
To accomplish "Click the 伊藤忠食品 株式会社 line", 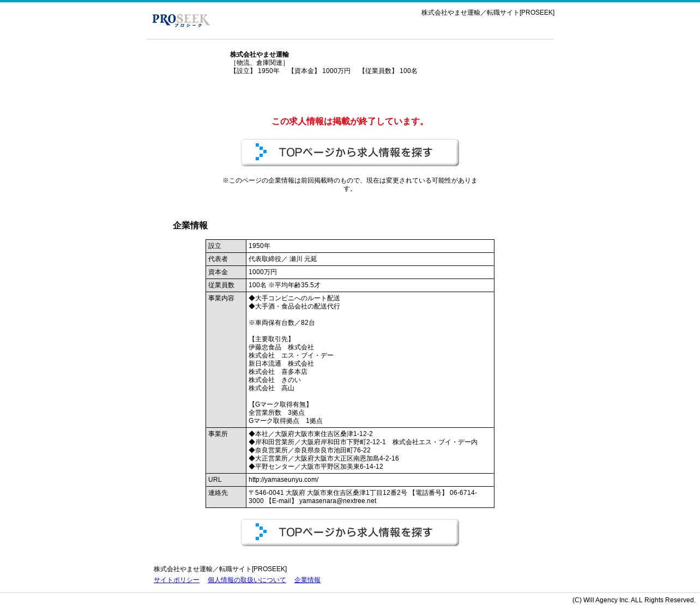I will [281, 347].
